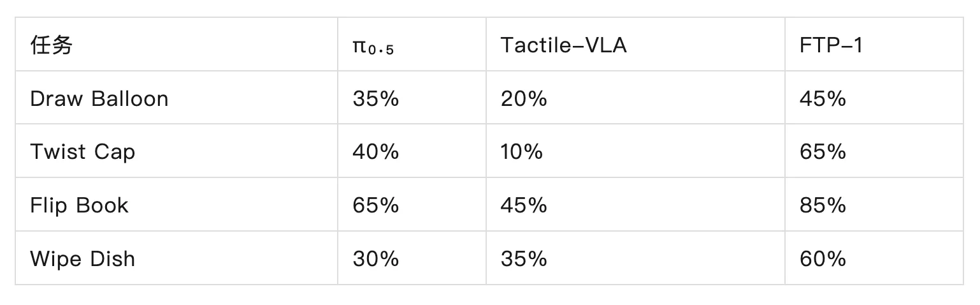Click the 10% Tactile-VLA cell
The width and height of the screenshot is (980, 305).
pyautogui.click(x=635, y=151)
